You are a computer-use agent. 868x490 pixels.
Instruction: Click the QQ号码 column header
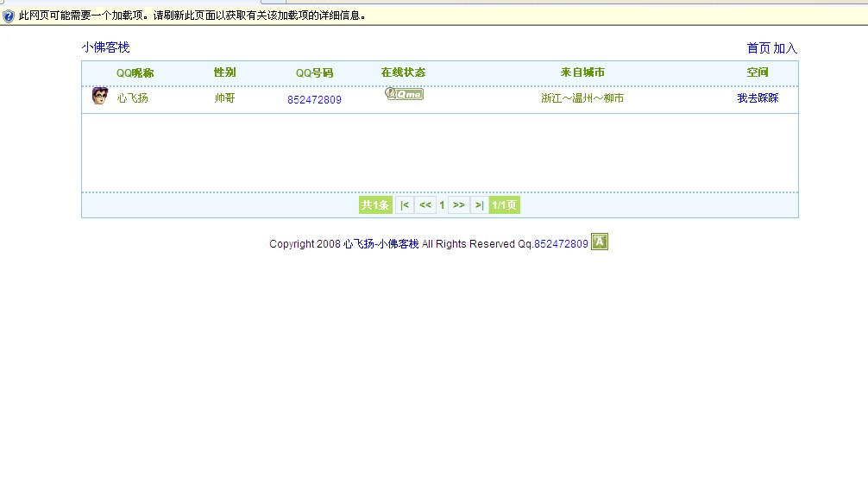314,73
